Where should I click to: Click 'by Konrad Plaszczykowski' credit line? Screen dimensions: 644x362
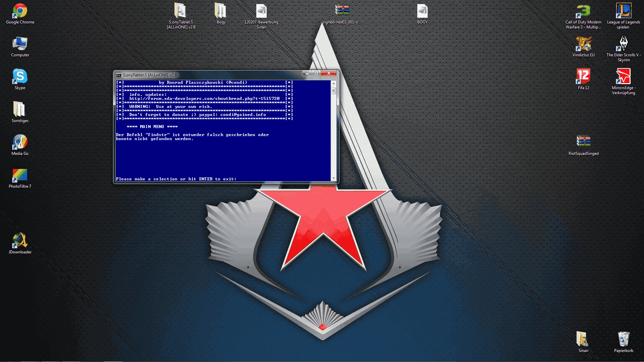pos(203,82)
